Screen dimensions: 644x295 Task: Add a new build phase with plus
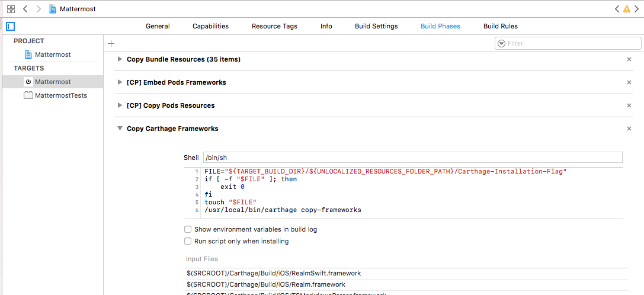[111, 43]
